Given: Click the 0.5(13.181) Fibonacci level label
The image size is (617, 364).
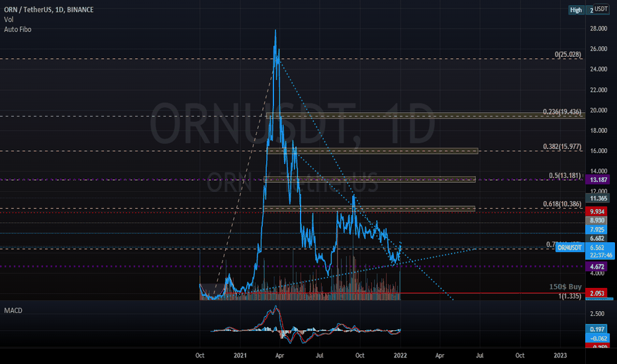Looking at the screenshot, I should (x=565, y=175).
